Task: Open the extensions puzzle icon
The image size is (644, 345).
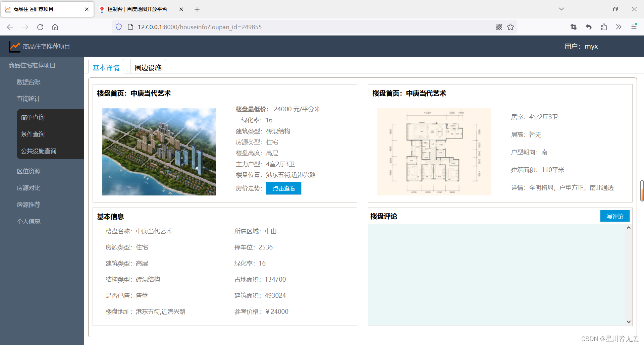Action: (604, 27)
